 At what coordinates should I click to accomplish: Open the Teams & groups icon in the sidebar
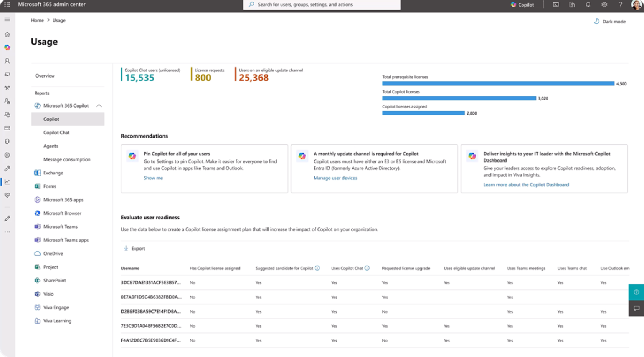tap(7, 87)
